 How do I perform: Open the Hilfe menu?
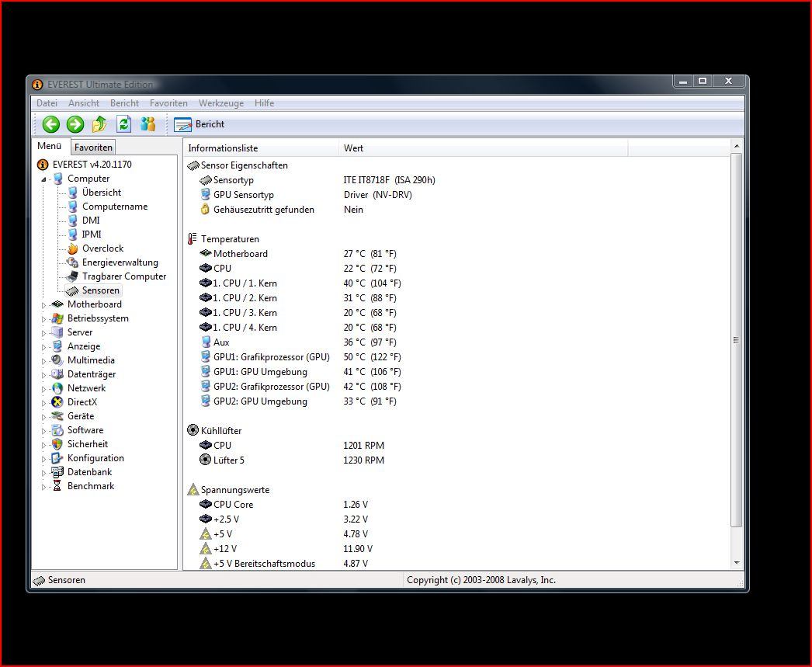264,103
